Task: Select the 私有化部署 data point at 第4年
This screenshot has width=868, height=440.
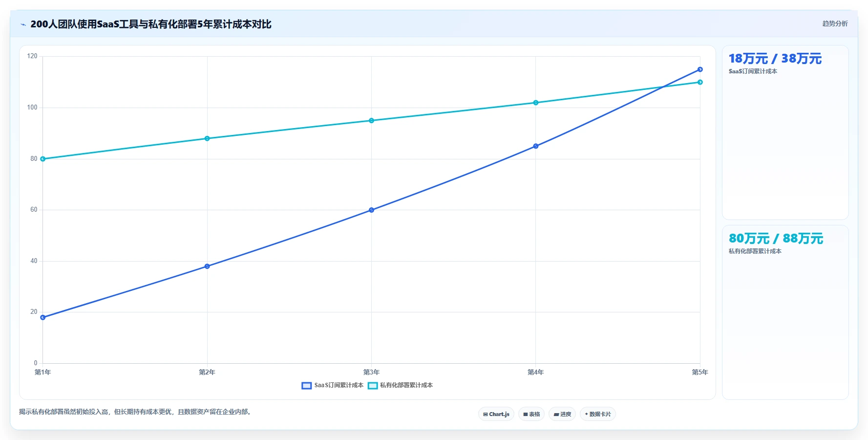Action: 536,103
